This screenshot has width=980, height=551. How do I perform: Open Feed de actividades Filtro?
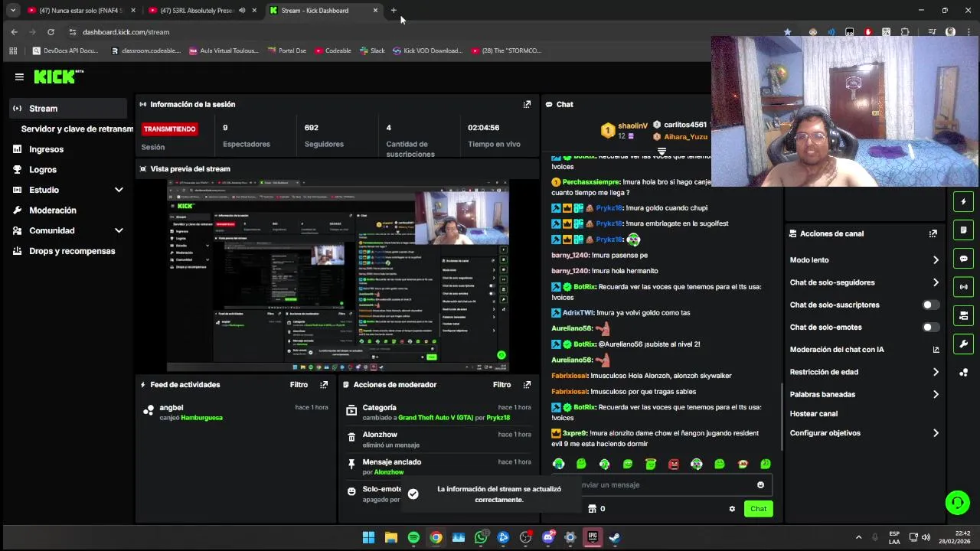coord(299,385)
